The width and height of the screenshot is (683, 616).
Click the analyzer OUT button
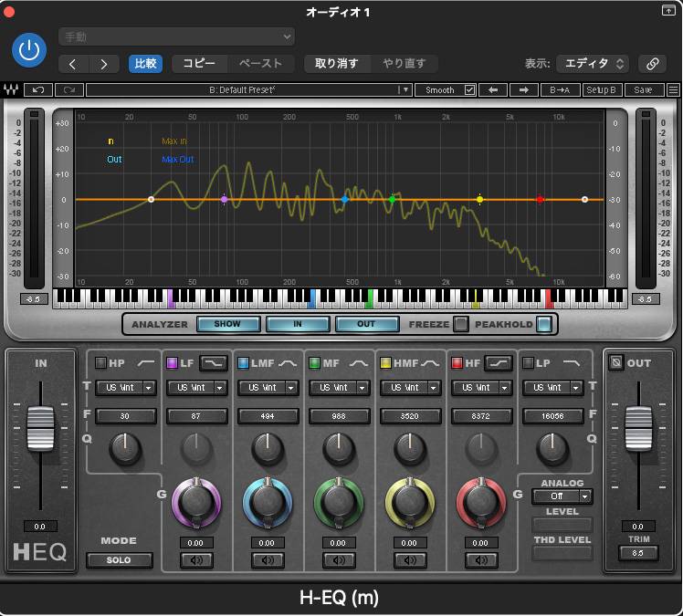(366, 324)
